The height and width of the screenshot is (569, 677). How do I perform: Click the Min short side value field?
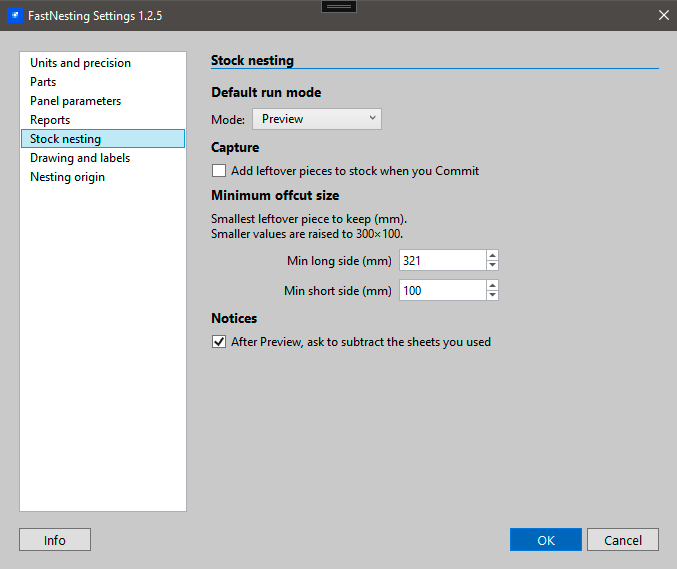(x=443, y=291)
